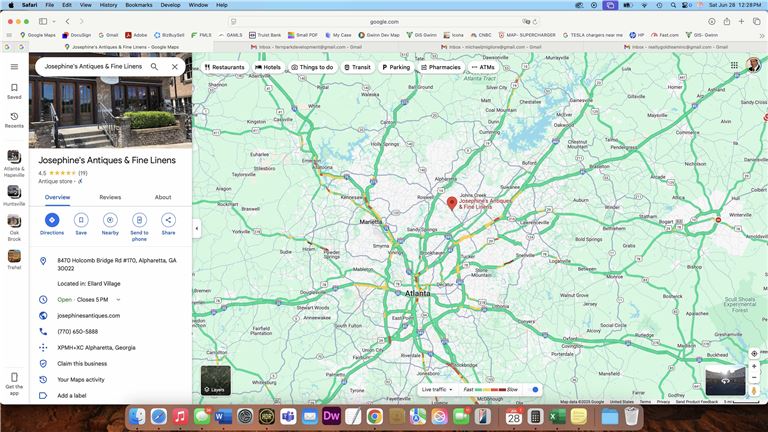This screenshot has width=768, height=432.
Task: Filter map by Transit
Action: click(x=357, y=67)
